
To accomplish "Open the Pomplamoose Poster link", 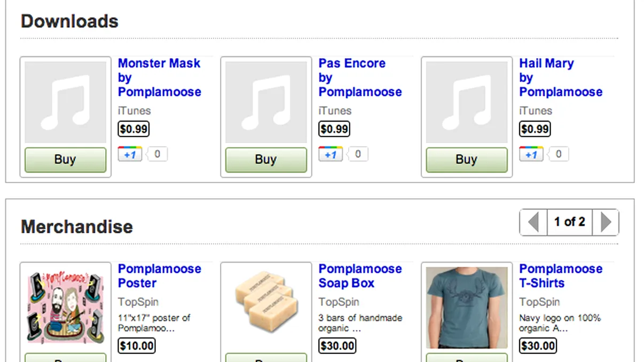I will click(159, 276).
